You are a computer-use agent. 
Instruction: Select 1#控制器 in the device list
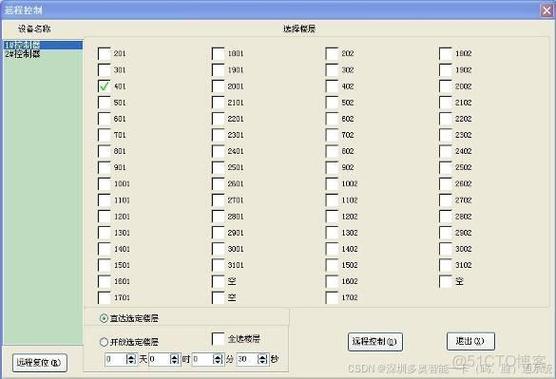43,45
